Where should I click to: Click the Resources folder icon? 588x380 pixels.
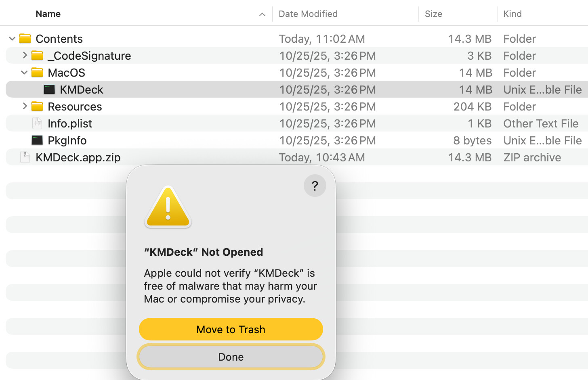(x=37, y=106)
